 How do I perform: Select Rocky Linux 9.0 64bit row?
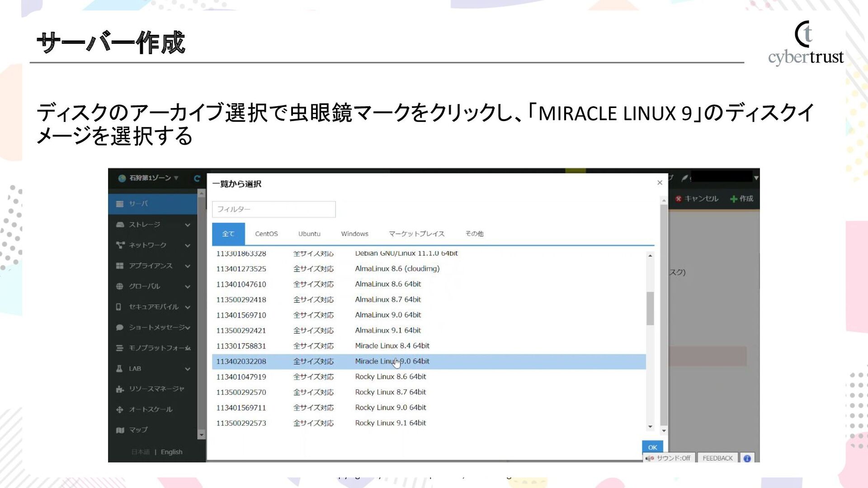[x=429, y=408]
